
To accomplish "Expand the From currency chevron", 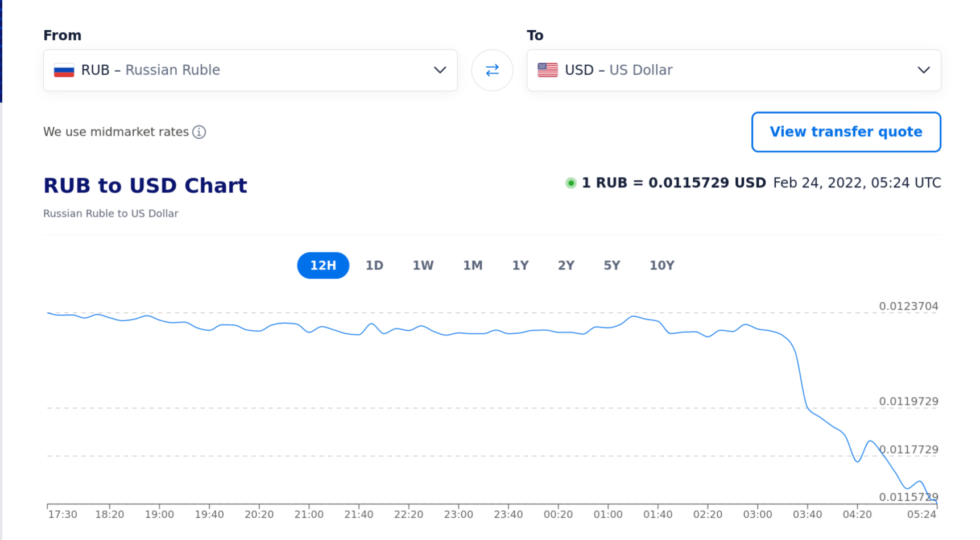I will [440, 70].
